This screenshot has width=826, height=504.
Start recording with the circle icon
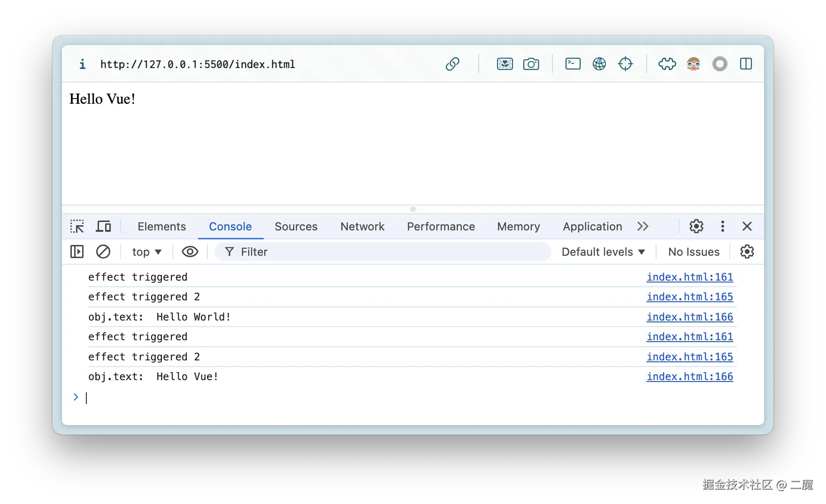coord(720,64)
